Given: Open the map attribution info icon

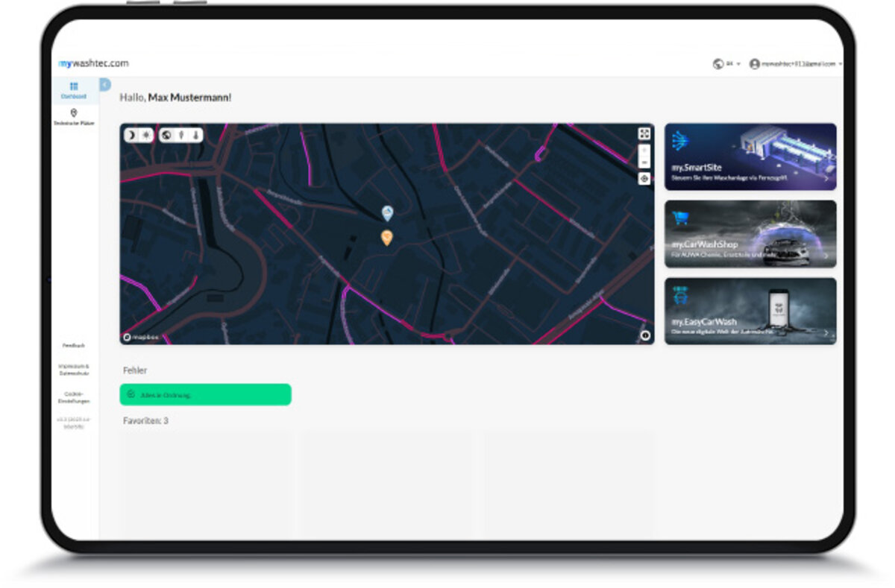Looking at the screenshot, I should pos(645,335).
